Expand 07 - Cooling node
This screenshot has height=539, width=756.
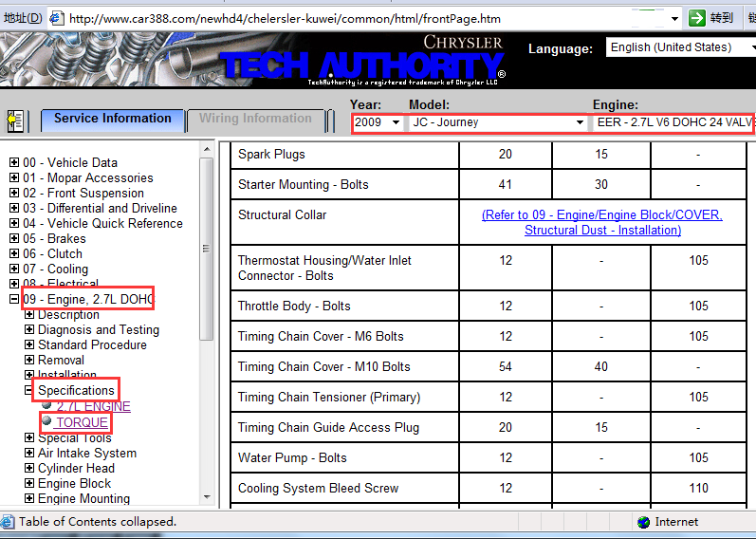pos(14,269)
